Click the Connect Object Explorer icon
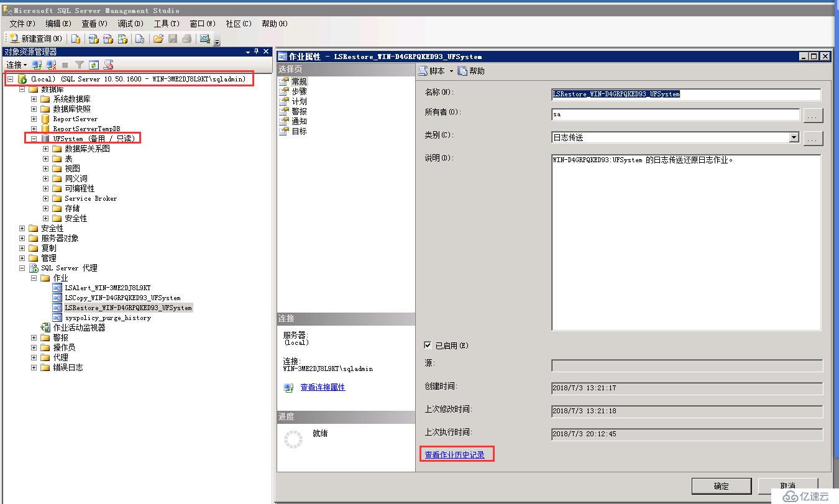The image size is (839, 504). pyautogui.click(x=37, y=65)
